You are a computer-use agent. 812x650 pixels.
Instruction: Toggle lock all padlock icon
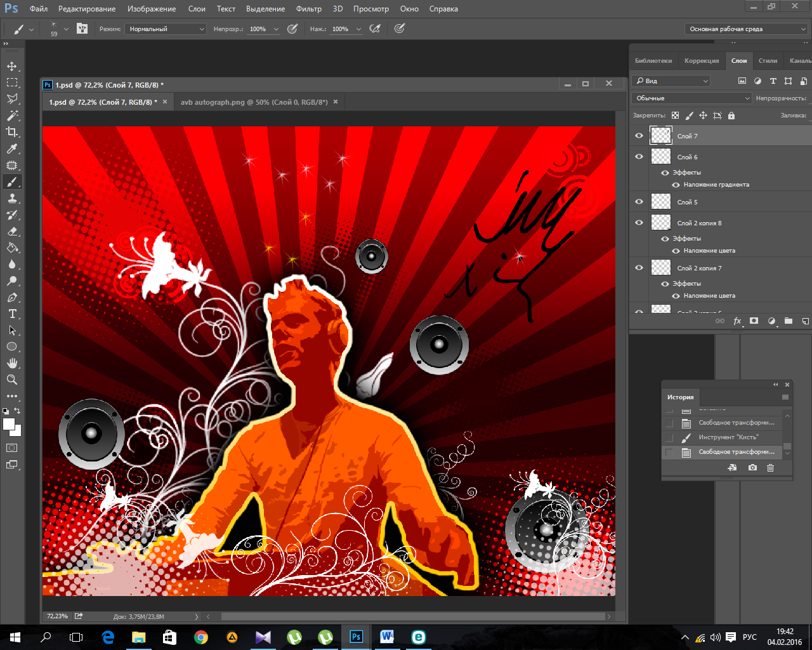(x=731, y=116)
